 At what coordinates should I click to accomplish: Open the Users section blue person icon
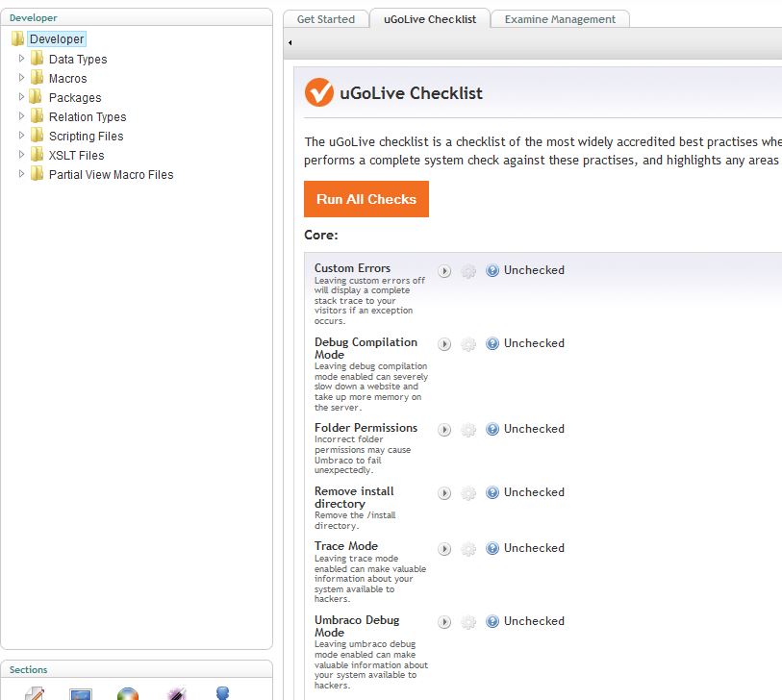[222, 693]
